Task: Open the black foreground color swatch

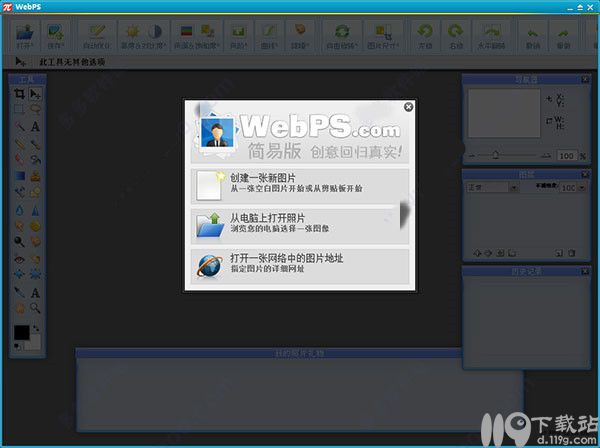Action: pos(21,332)
